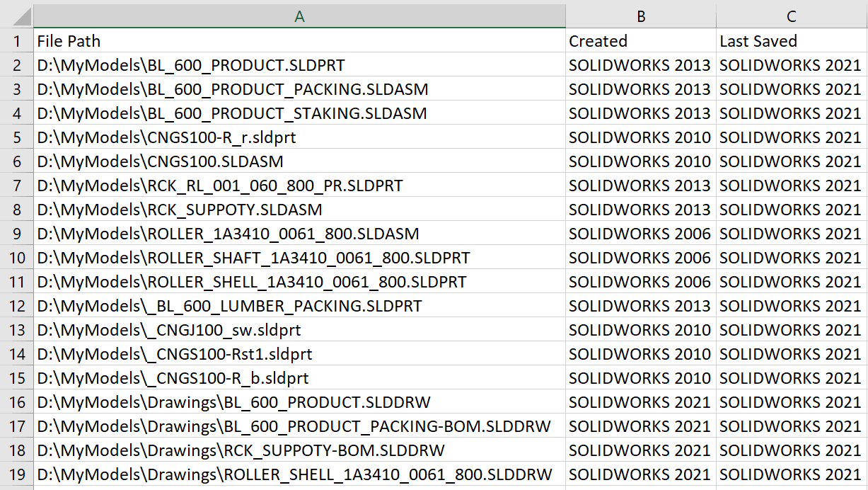Click row header 4
The height and width of the screenshot is (490, 868).
tap(16, 113)
